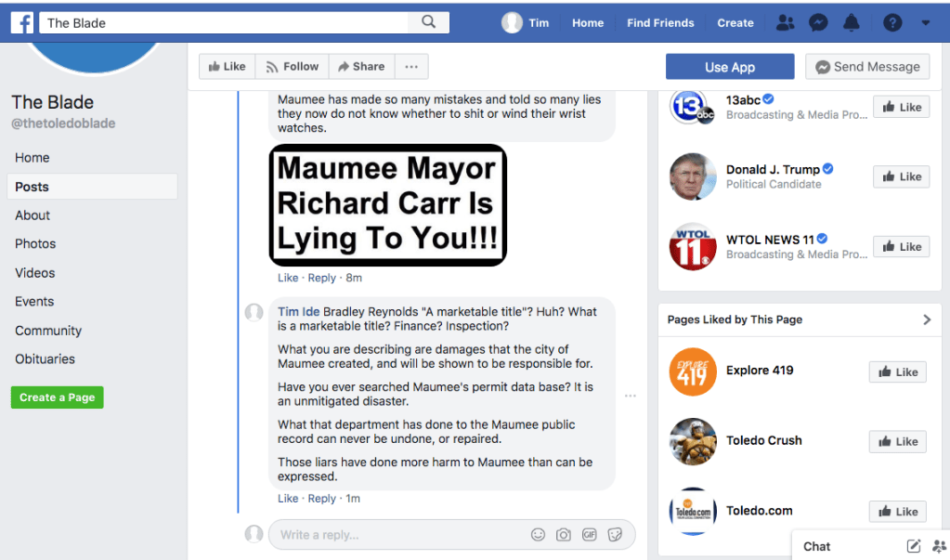Open sticker picker in reply box

click(614, 535)
